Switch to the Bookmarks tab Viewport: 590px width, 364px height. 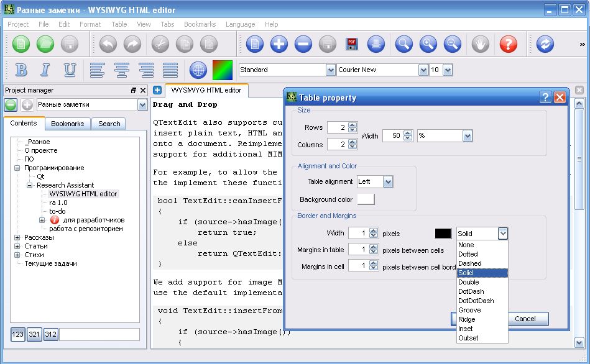click(67, 124)
